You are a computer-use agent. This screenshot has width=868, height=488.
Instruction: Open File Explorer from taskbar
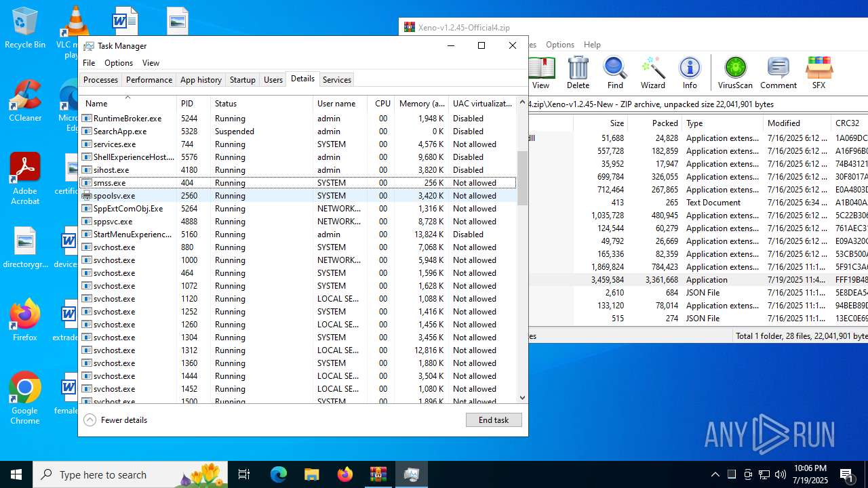point(311,474)
